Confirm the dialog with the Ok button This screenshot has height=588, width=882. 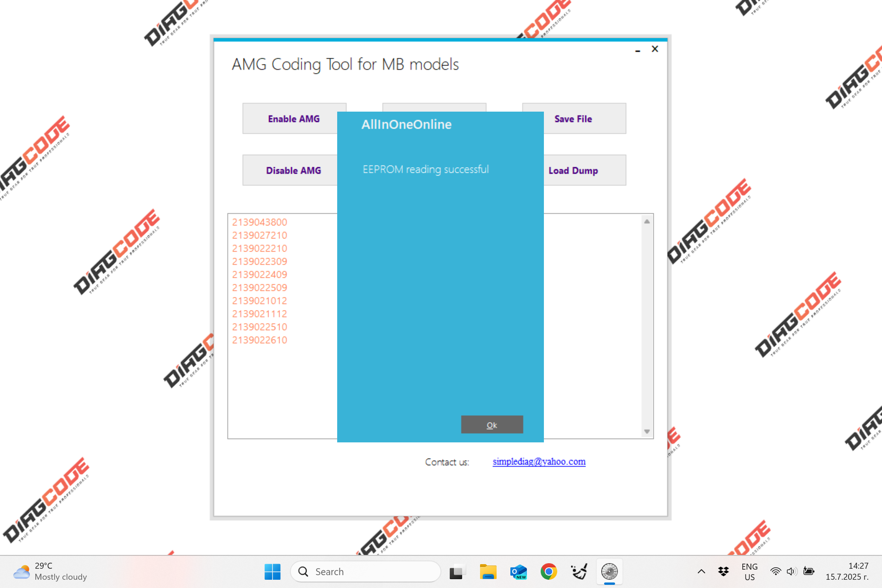(x=492, y=424)
